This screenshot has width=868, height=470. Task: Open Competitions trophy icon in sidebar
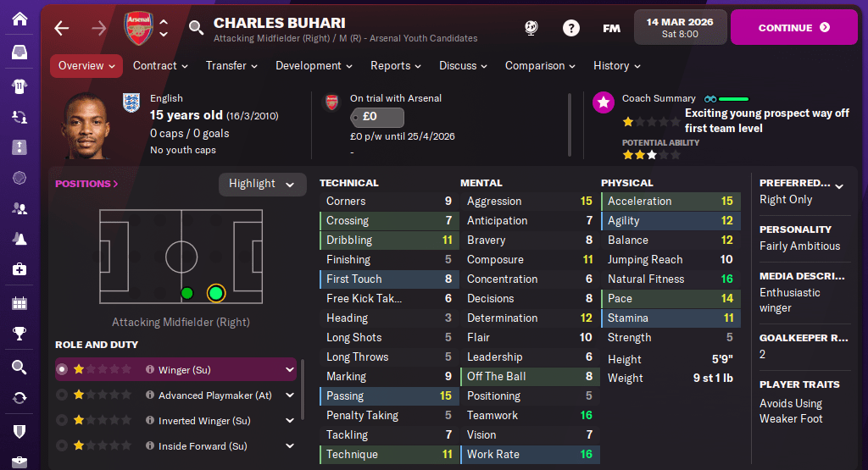point(19,334)
